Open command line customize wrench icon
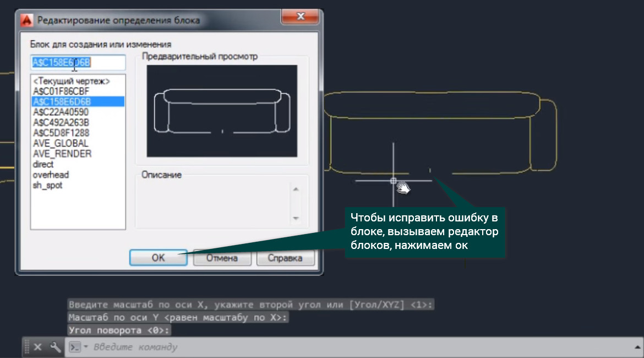Screen dimensions: 644x358 [55, 348]
